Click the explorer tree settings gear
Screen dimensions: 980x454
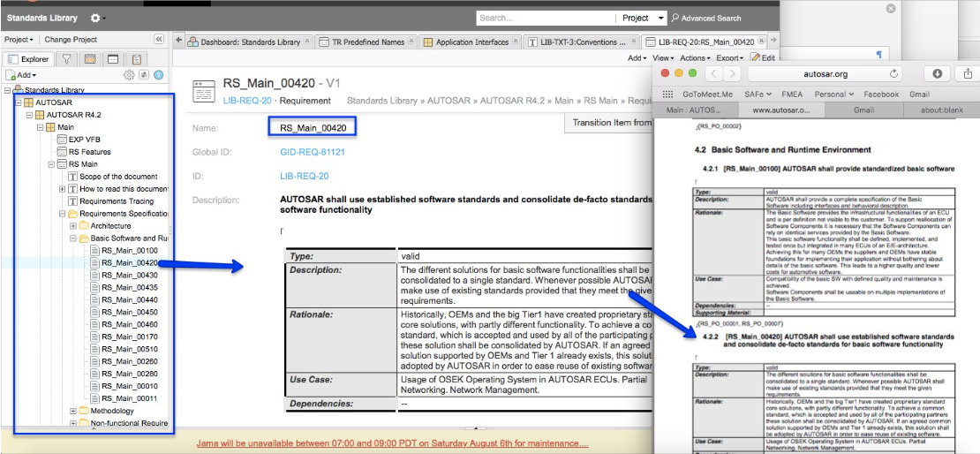click(x=129, y=75)
